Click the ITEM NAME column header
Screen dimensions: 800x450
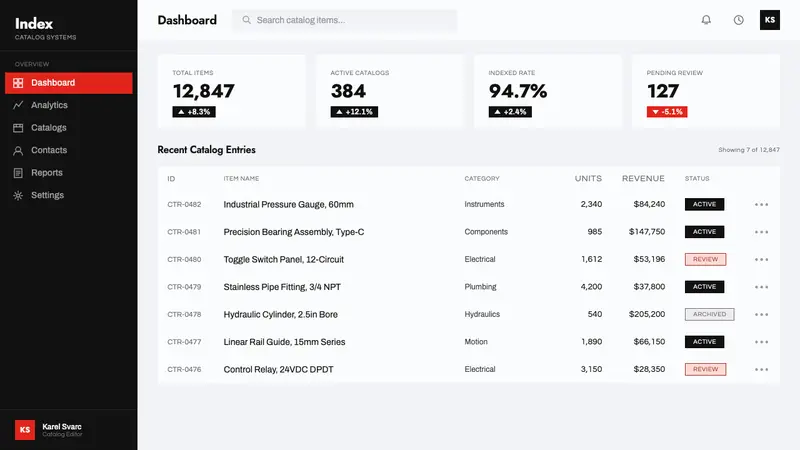click(x=241, y=179)
